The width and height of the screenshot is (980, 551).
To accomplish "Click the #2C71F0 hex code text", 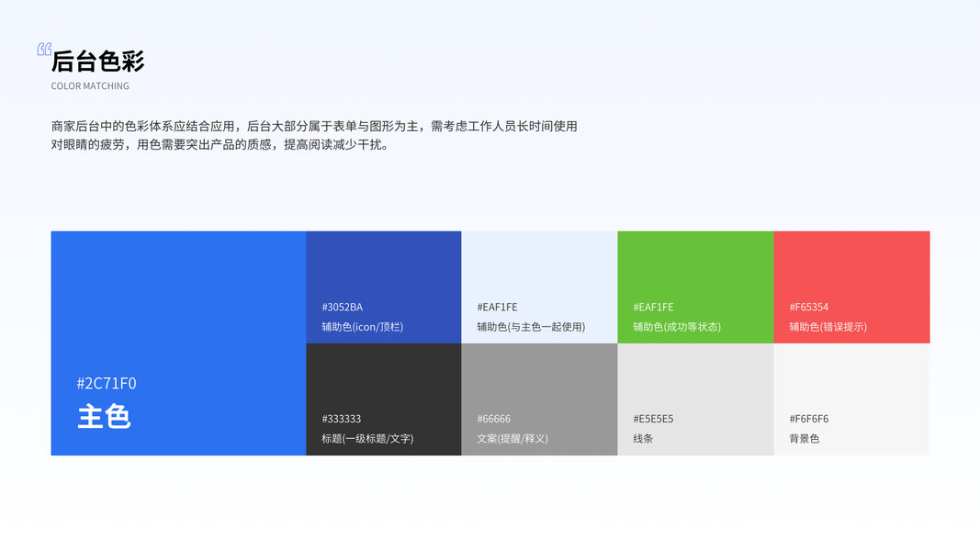I will click(107, 383).
